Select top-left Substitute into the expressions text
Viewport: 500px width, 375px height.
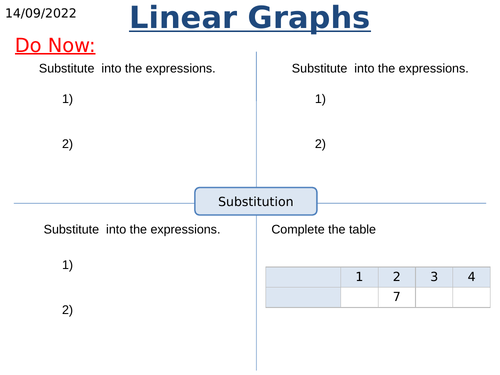[x=127, y=68]
